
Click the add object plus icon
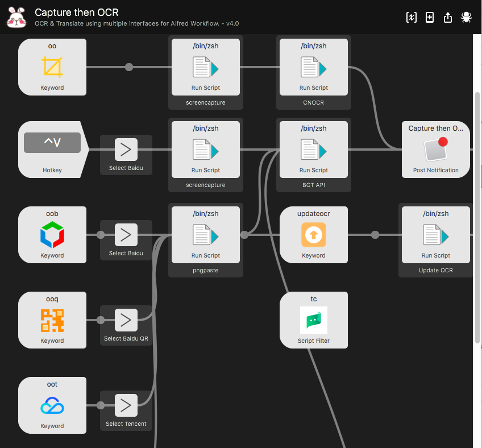pyautogui.click(x=430, y=17)
